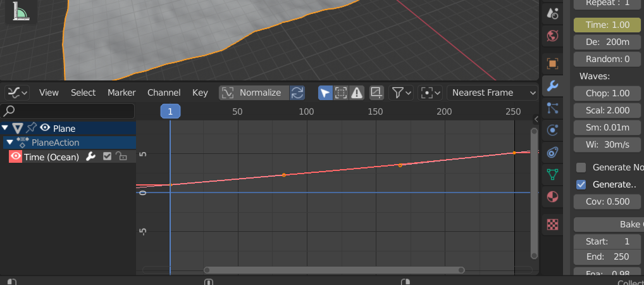Screen dimensions: 644x285
Task: Click the Foam fade 0.98 field
Action: pos(609,272)
